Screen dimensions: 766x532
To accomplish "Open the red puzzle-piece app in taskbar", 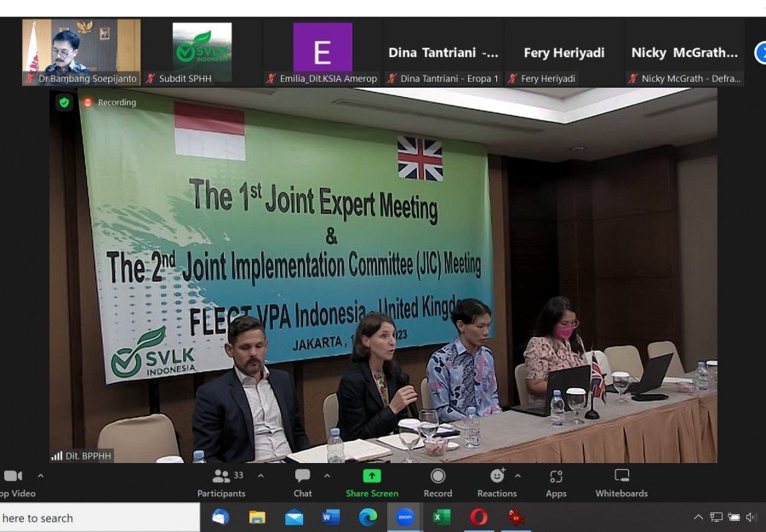I will coord(516,517).
